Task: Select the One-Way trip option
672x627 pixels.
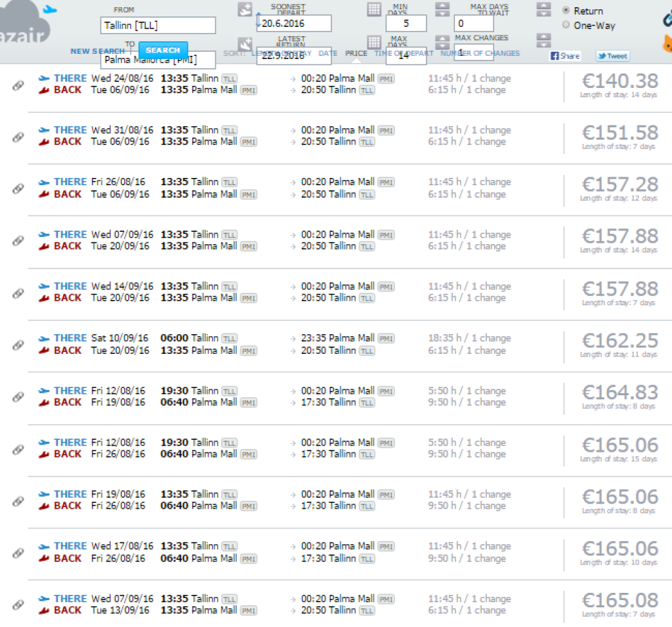Action: [566, 25]
